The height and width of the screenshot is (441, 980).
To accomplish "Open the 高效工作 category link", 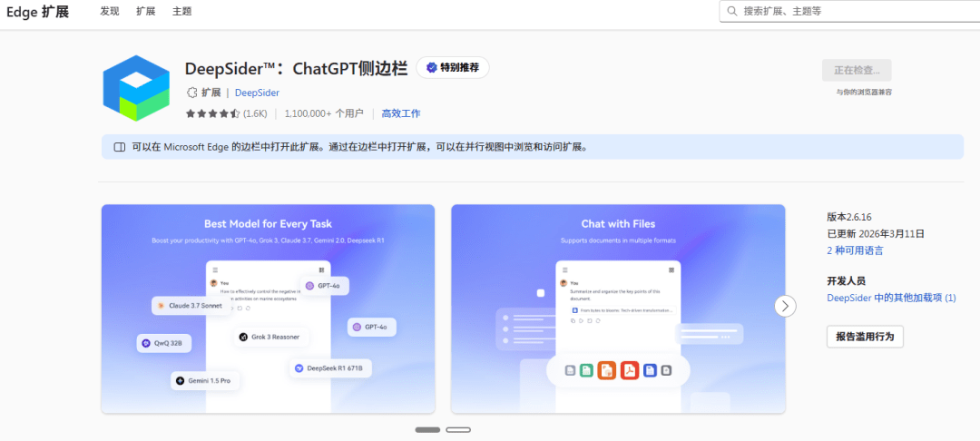I will (401, 113).
